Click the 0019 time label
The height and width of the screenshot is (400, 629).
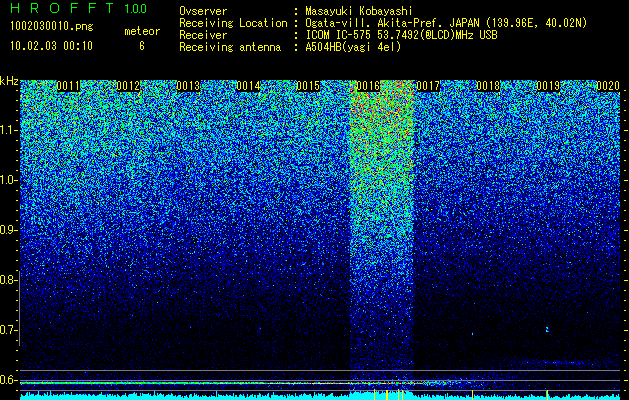pyautogui.click(x=548, y=86)
